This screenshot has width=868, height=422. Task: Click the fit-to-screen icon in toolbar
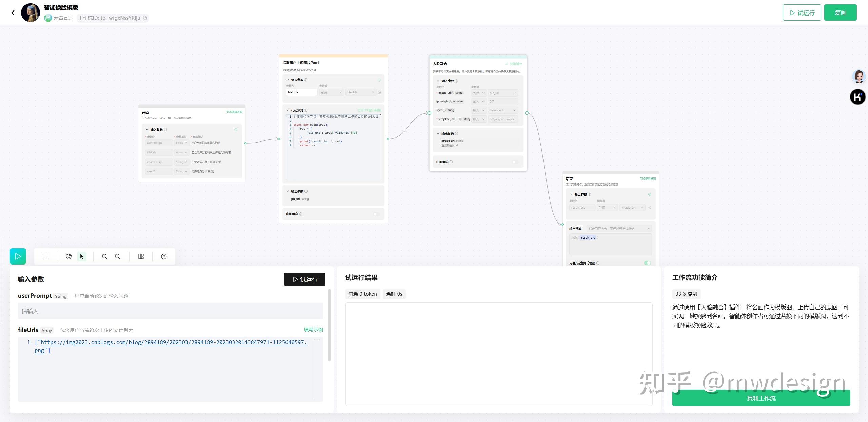45,257
